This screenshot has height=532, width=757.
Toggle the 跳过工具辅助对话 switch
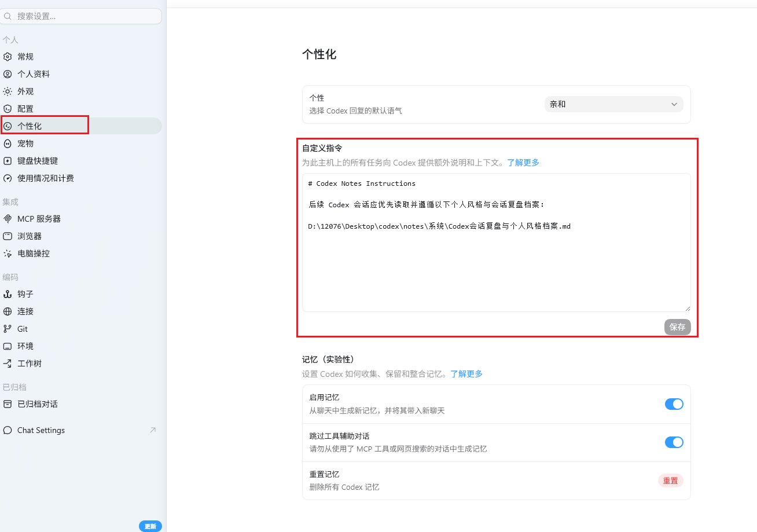674,442
